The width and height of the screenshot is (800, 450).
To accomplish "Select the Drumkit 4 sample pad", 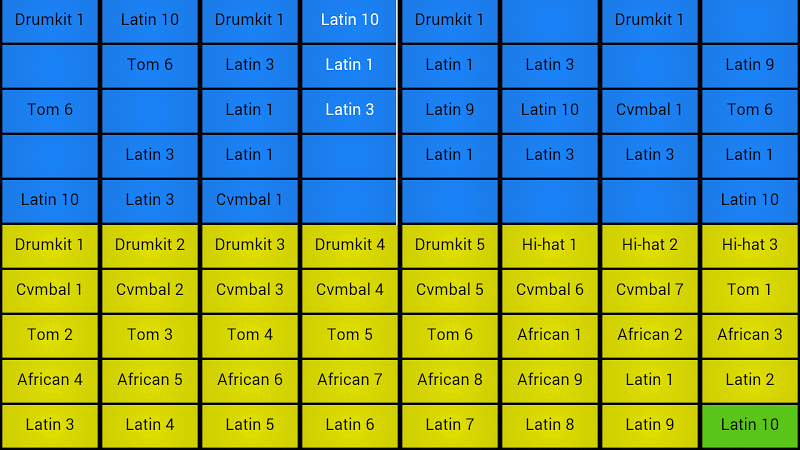I will click(x=350, y=245).
